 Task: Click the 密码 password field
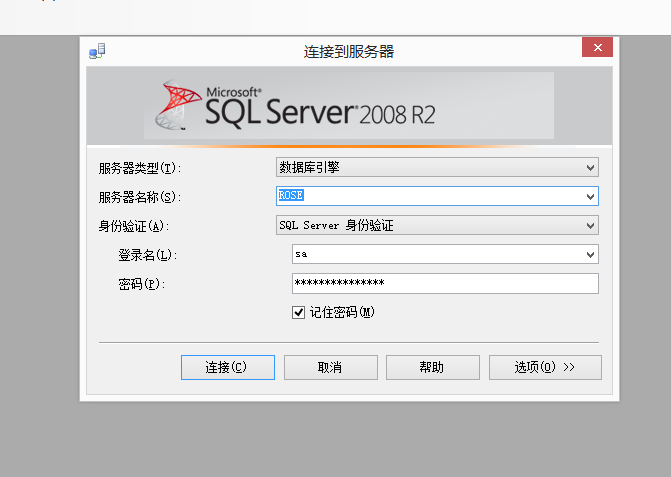pyautogui.click(x=445, y=283)
